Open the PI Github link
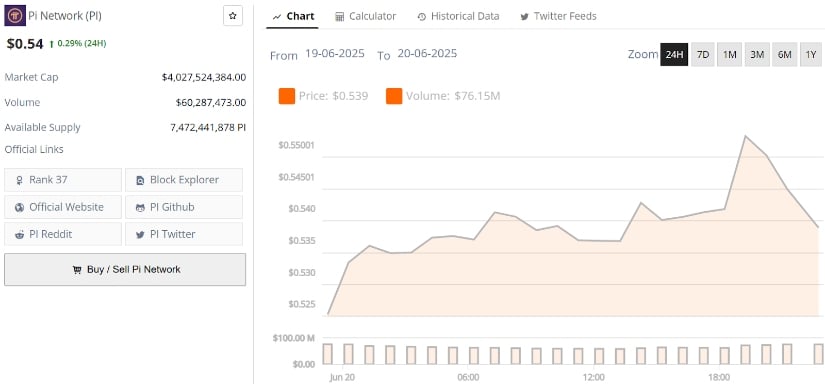 184,207
